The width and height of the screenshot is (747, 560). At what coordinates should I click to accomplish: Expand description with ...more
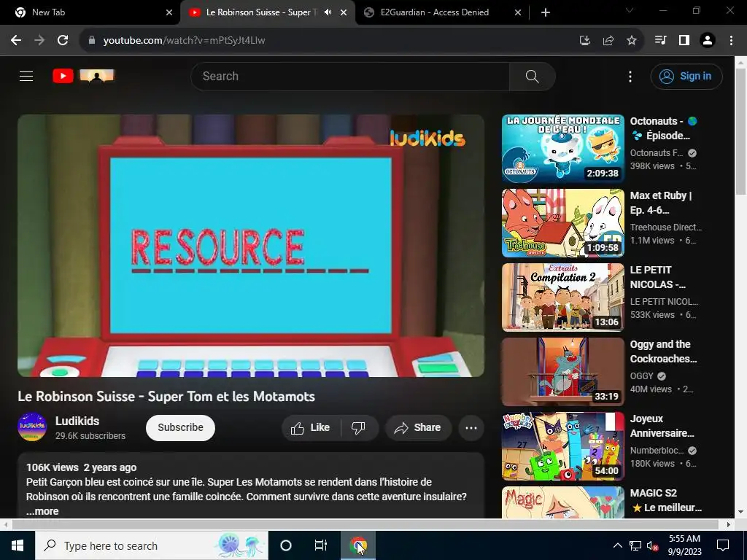tap(42, 511)
